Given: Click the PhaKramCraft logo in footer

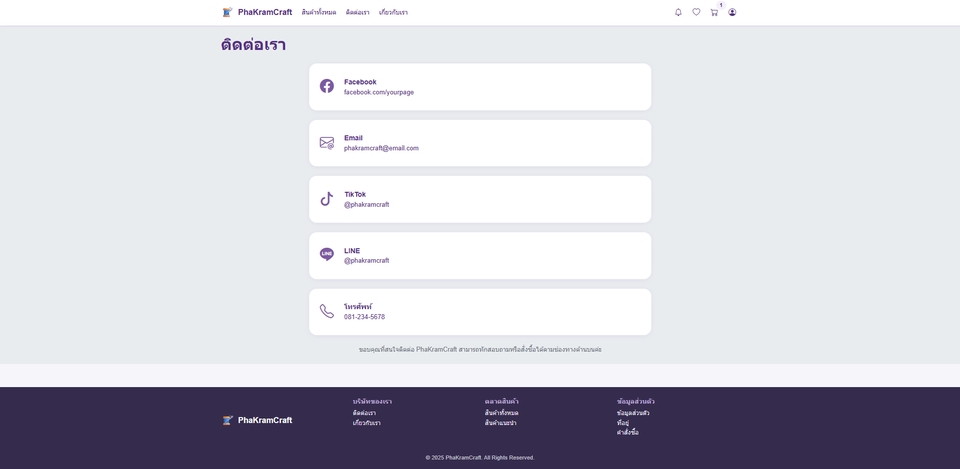Looking at the screenshot, I should click(257, 420).
